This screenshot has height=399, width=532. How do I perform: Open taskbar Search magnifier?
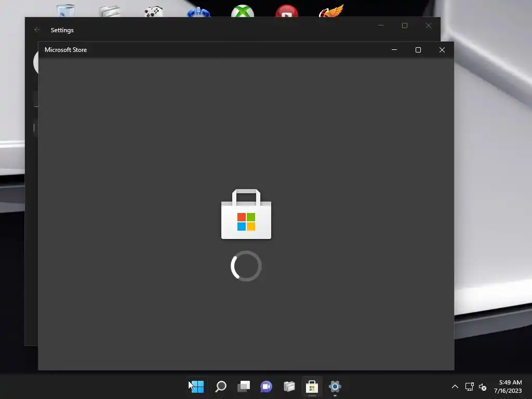(x=221, y=386)
